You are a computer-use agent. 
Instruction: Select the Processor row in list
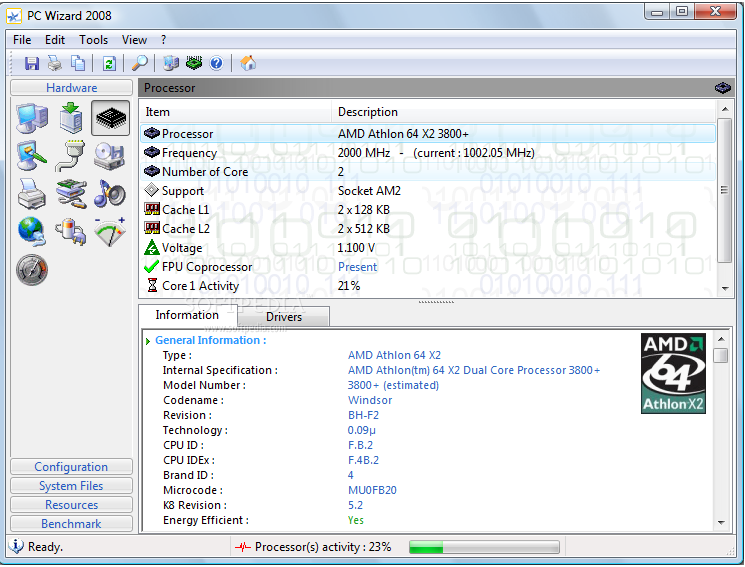tap(428, 134)
